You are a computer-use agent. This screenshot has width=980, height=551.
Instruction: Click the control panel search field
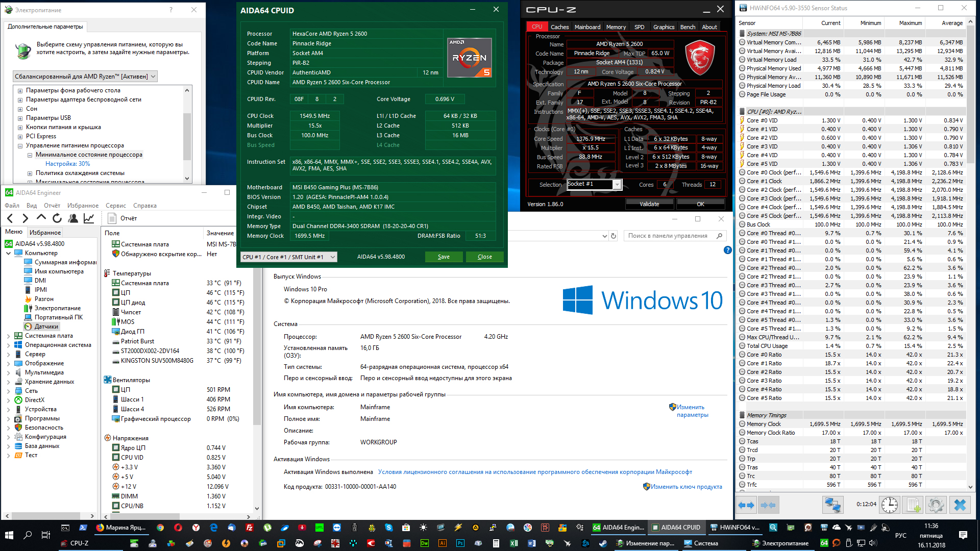tap(669, 236)
